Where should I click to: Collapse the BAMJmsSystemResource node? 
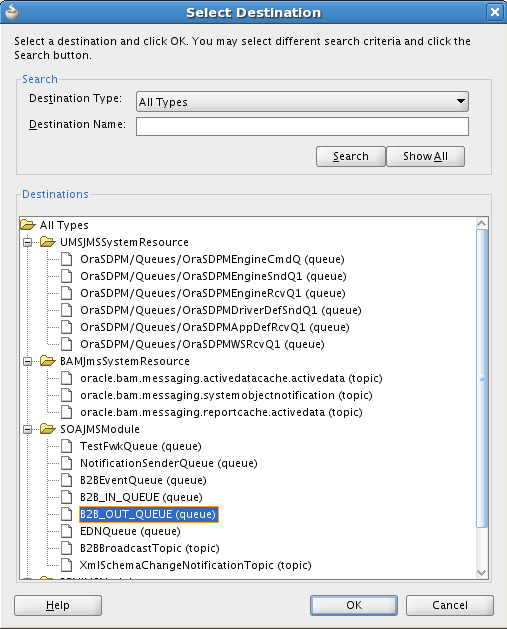[x=28, y=361]
